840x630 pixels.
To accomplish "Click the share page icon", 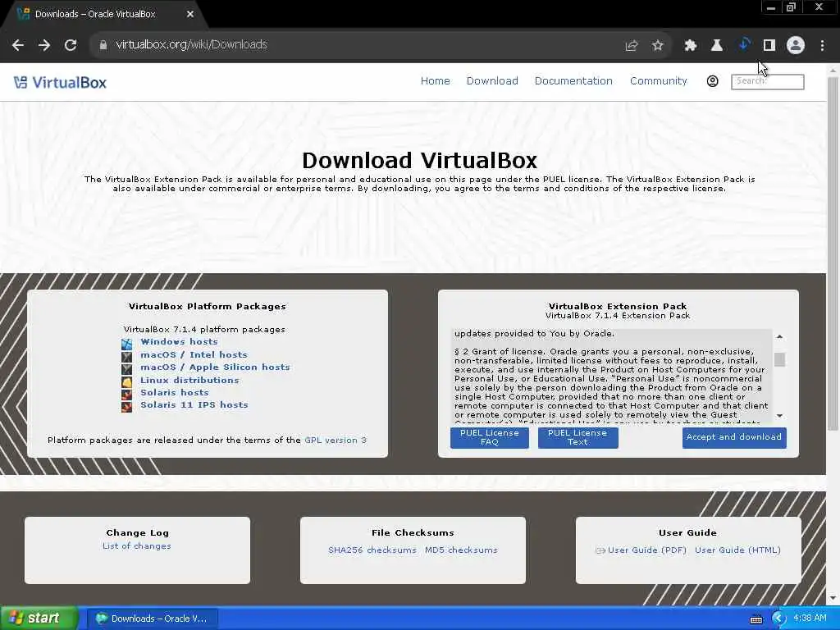I will click(x=632, y=46).
